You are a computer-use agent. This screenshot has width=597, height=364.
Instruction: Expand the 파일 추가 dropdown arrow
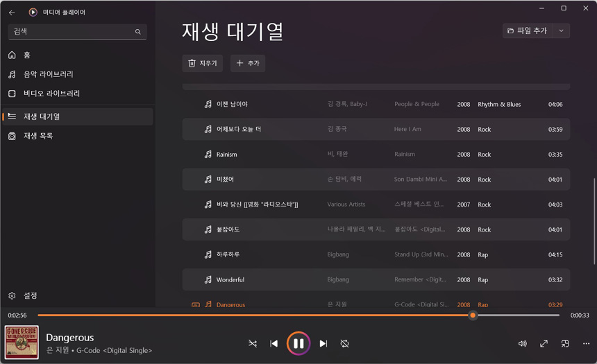click(x=561, y=31)
